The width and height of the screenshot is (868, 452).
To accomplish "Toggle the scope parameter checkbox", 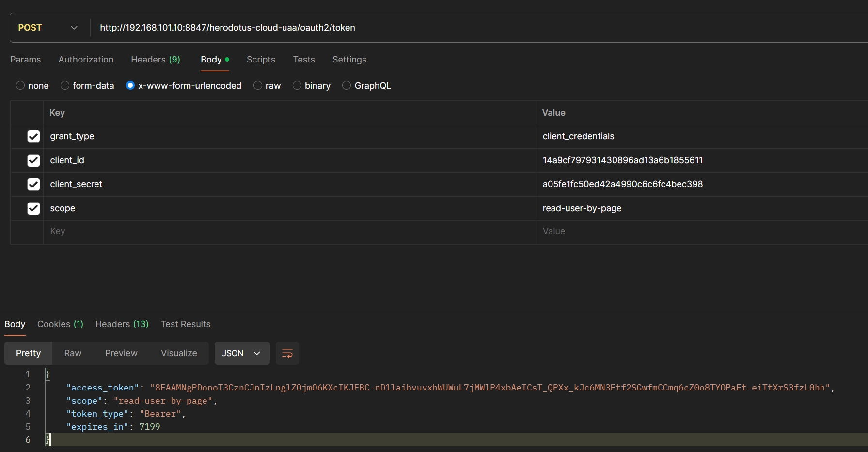I will pyautogui.click(x=33, y=208).
